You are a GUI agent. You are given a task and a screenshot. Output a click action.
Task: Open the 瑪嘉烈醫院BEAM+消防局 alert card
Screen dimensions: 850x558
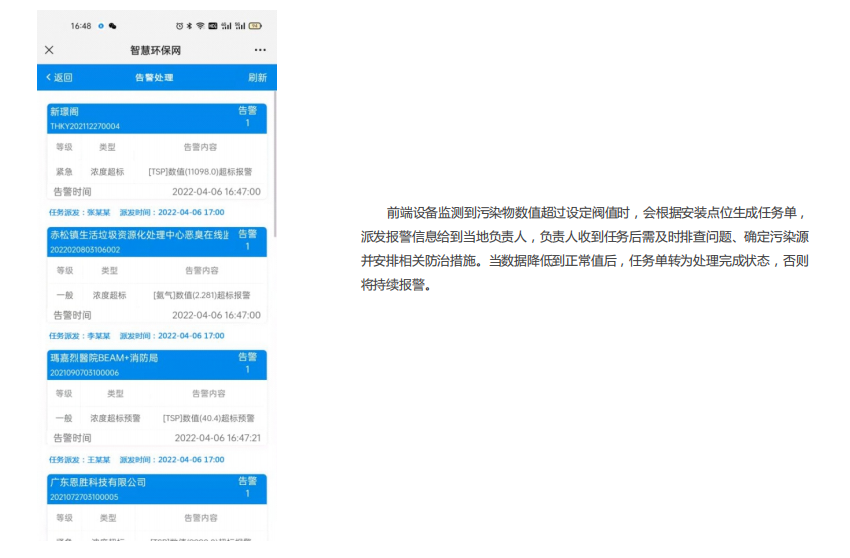[x=157, y=365]
